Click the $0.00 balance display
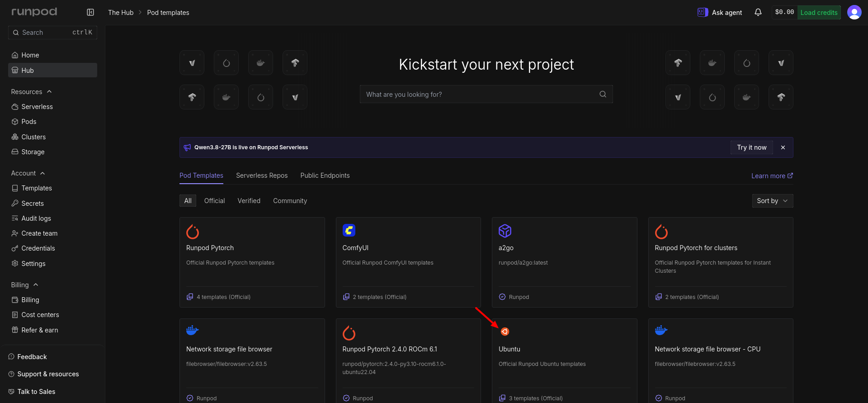 point(784,13)
